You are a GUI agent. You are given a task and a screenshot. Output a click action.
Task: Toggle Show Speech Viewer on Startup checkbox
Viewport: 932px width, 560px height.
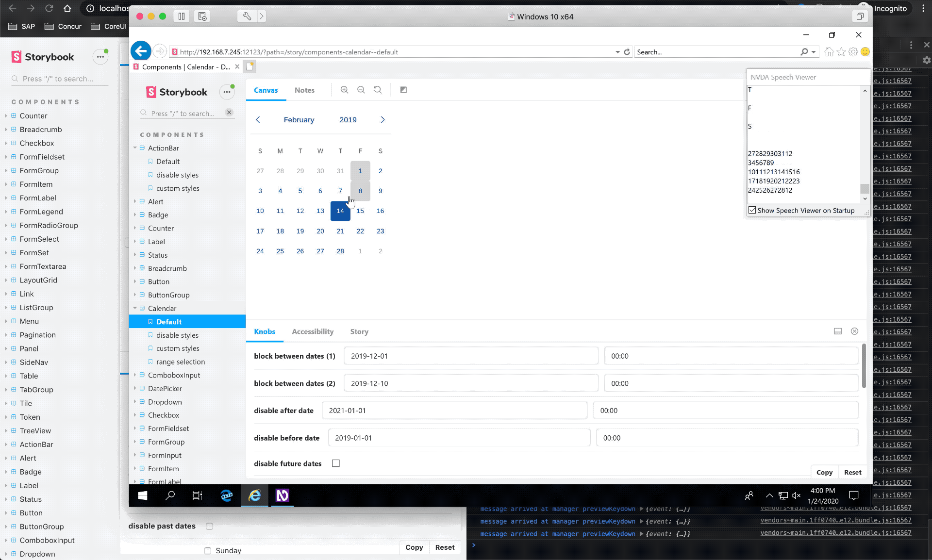tap(752, 210)
